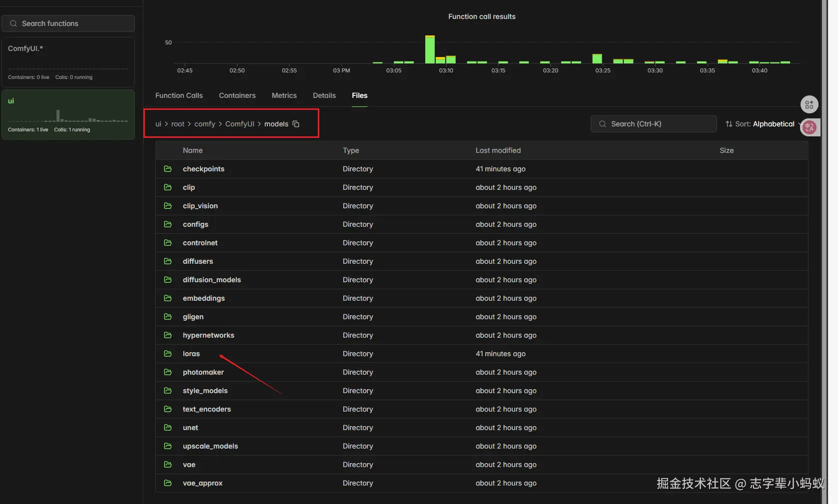The width and height of the screenshot is (838, 504).
Task: Open the vae directory name
Action: point(189,465)
